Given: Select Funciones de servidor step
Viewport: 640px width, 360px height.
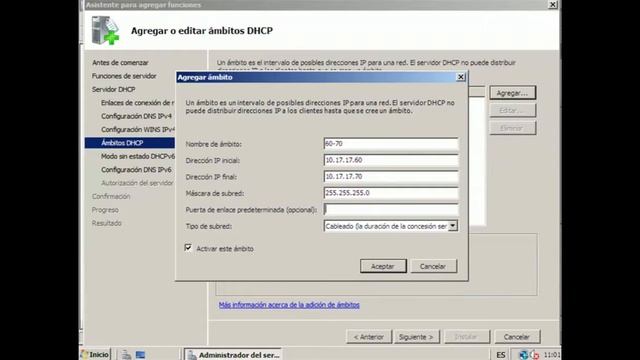Looking at the screenshot, I should coord(124,76).
